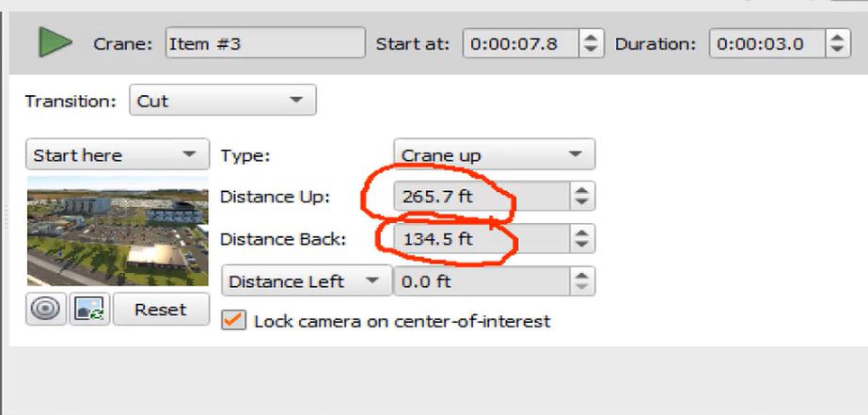This screenshot has width=868, height=415.
Task: Click the aerial scene preview thumbnail
Action: (118, 231)
